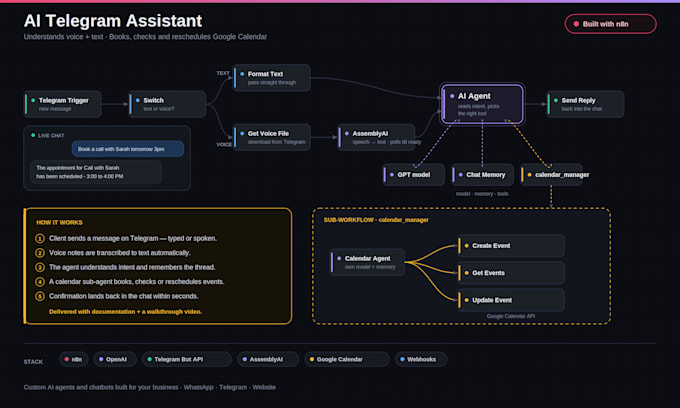Screen dimensions: 680x408
Task: Click the Built with n8n badge
Action: [611, 24]
